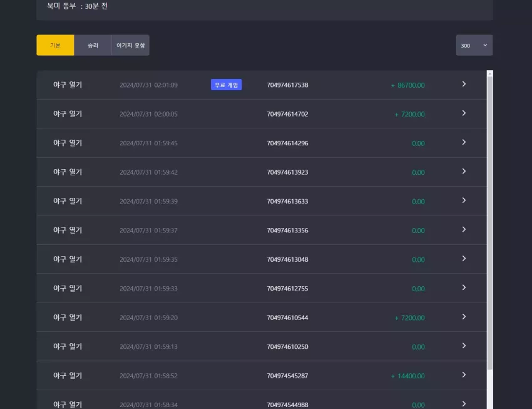Image resolution: width=532 pixels, height=409 pixels.
Task: Click the 무료 게임 badge
Action: tap(227, 85)
